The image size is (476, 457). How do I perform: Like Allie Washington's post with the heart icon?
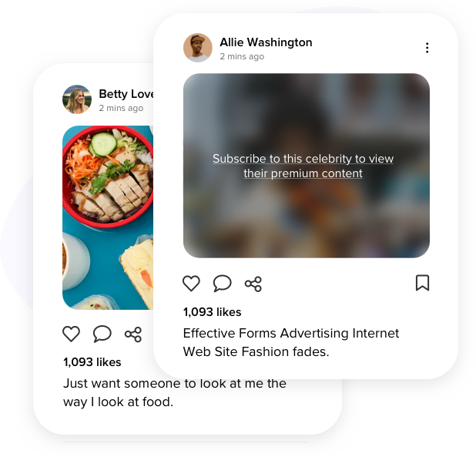pyautogui.click(x=191, y=284)
